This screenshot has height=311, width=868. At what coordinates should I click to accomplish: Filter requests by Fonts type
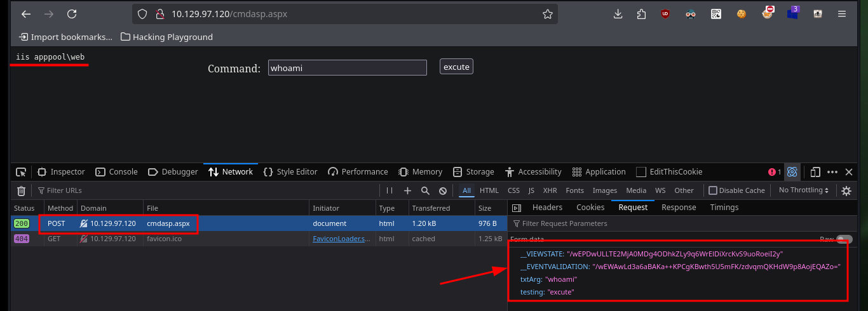(574, 190)
